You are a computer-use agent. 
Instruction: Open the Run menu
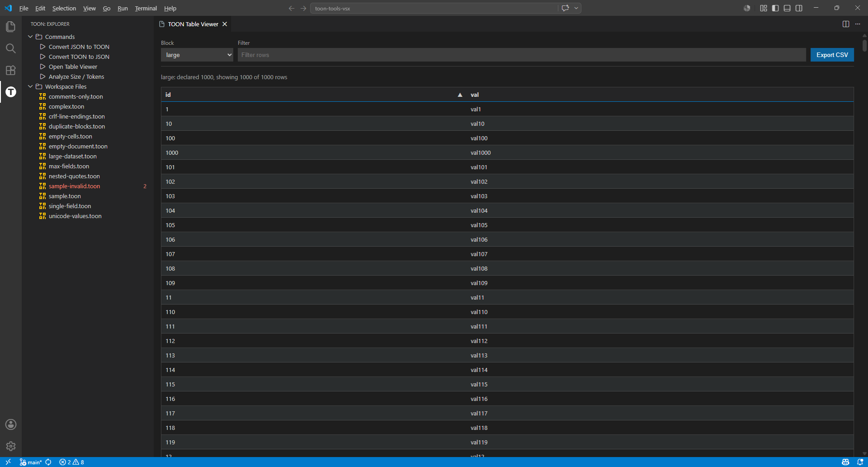coord(123,8)
